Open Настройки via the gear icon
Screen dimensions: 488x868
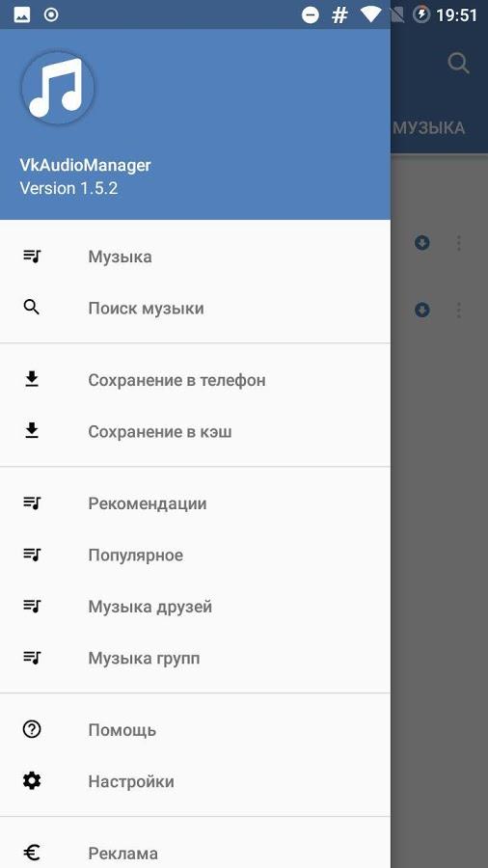coord(32,781)
